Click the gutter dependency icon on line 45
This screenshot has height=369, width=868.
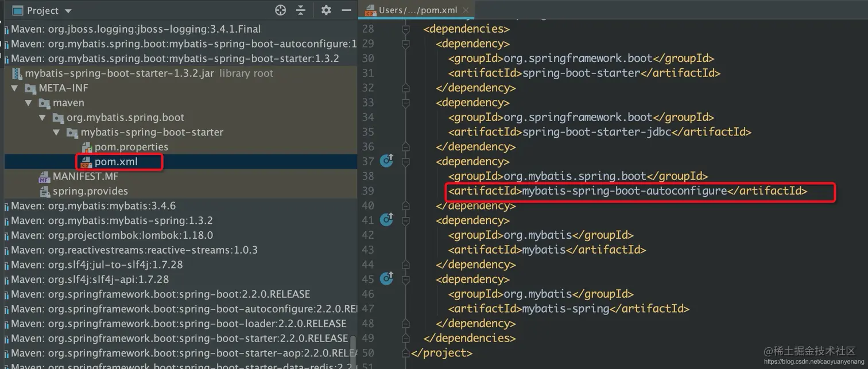(x=387, y=278)
